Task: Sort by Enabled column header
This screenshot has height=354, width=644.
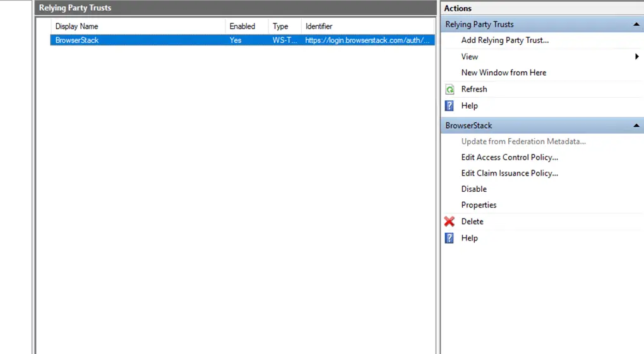Action: tap(242, 27)
